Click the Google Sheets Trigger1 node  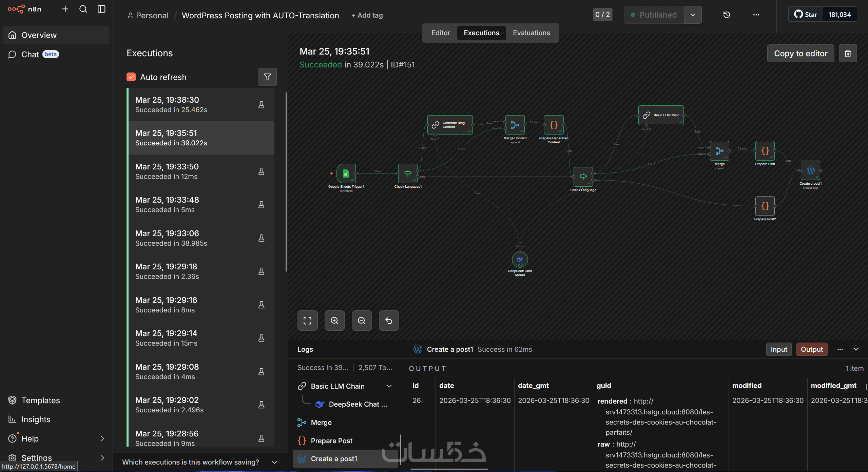click(x=346, y=174)
